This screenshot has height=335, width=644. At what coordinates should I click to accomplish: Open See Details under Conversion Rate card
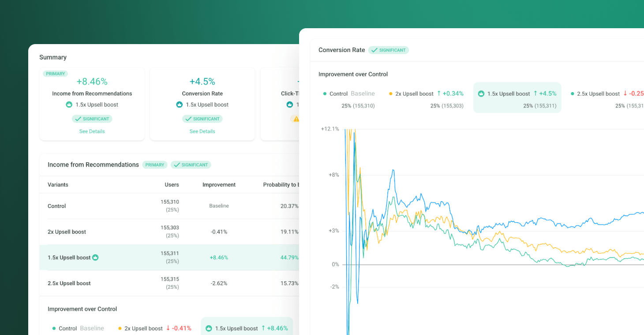click(x=202, y=131)
